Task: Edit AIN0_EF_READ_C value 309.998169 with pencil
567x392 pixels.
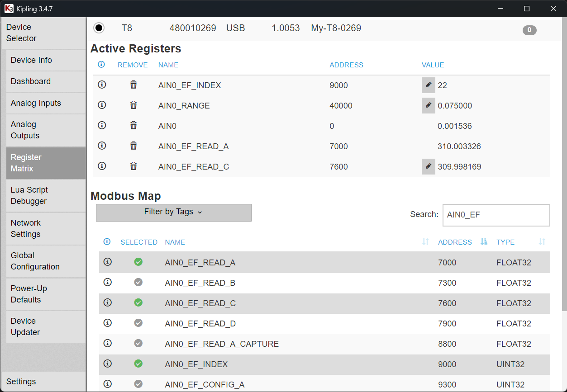Action: [x=429, y=166]
